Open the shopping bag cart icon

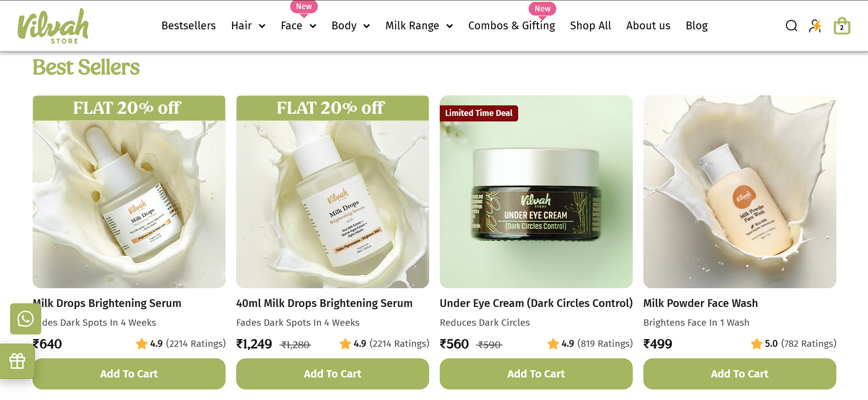[x=842, y=26]
